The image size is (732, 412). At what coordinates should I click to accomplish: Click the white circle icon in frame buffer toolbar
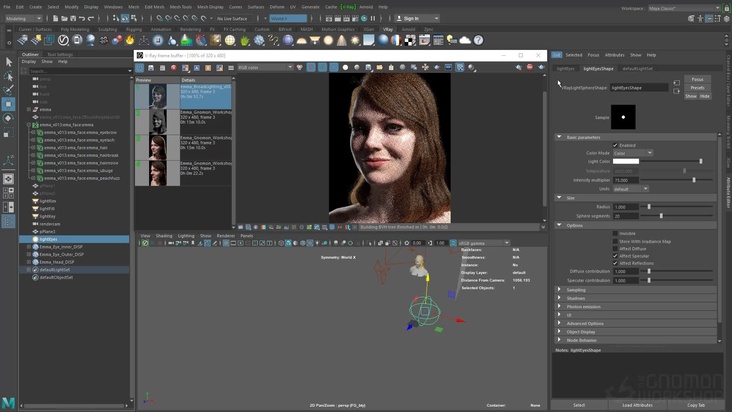click(345, 67)
